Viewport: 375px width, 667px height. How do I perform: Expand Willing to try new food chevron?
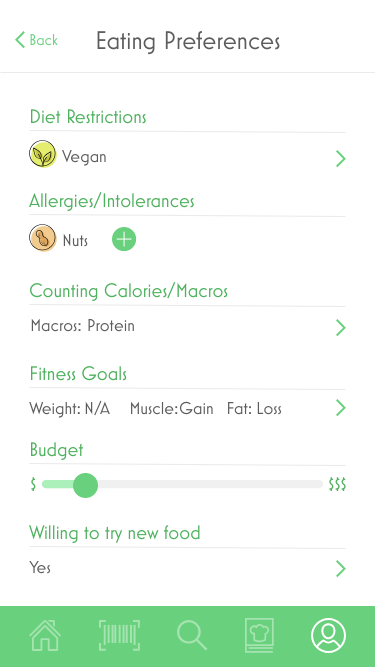coord(341,568)
